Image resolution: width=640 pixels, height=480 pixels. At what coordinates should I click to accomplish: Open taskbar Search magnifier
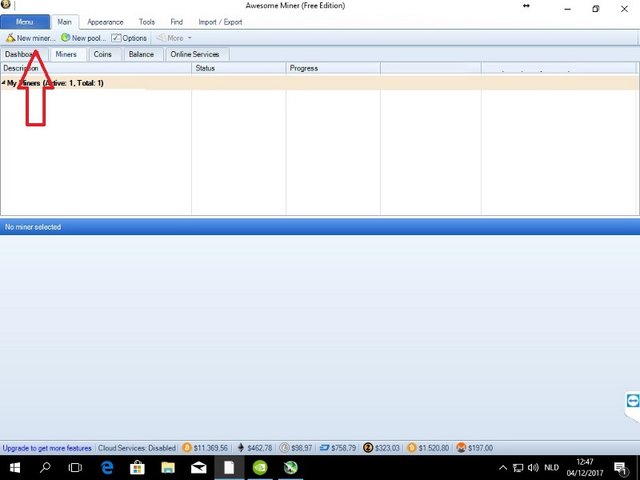pyautogui.click(x=45, y=468)
